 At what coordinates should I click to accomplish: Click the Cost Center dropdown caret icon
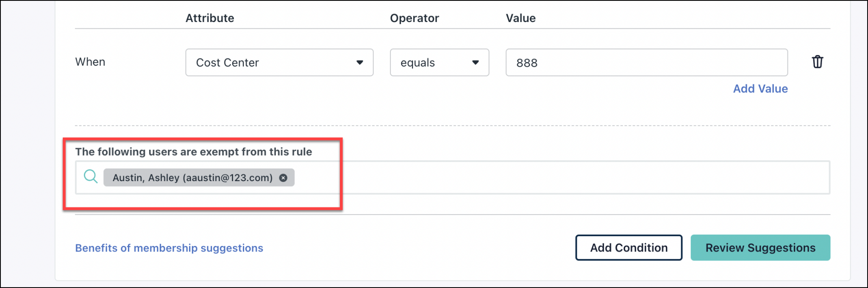click(x=360, y=62)
